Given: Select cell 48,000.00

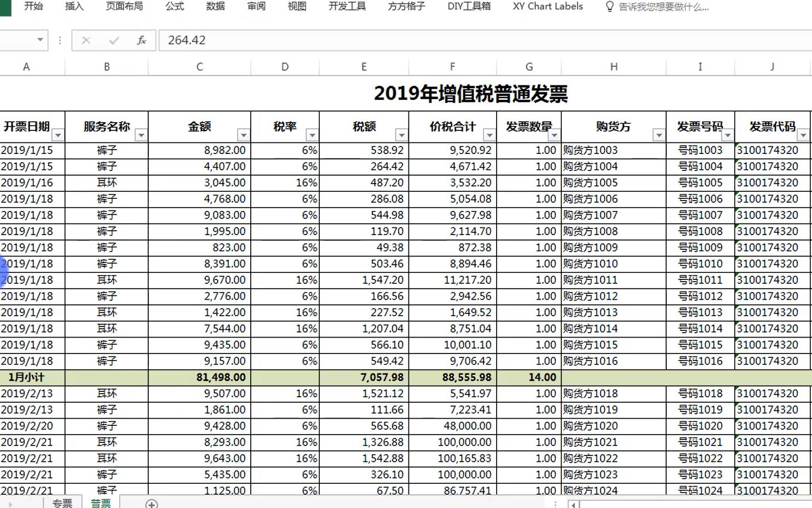Looking at the screenshot, I should [x=452, y=426].
